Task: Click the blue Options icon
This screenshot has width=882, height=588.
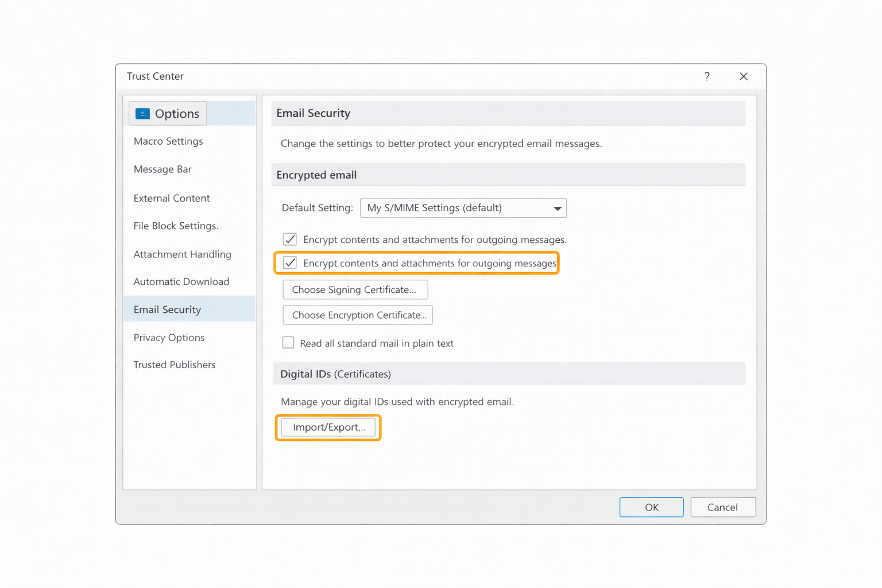Action: pyautogui.click(x=142, y=114)
